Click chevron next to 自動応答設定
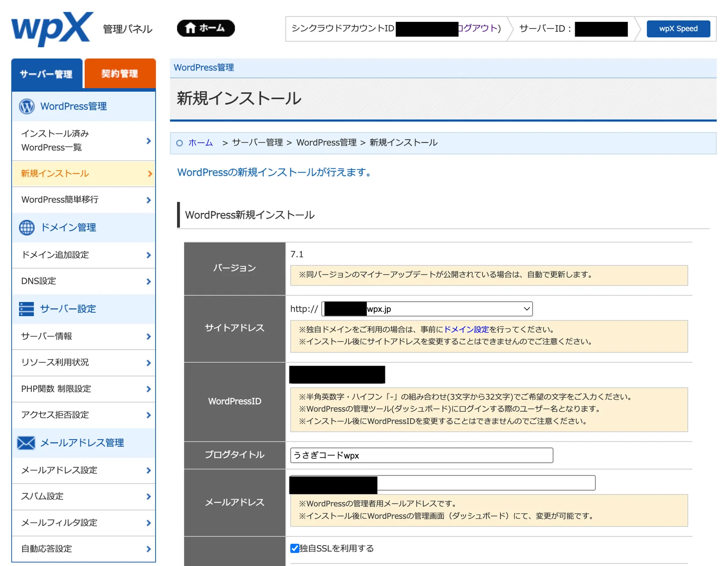The image size is (728, 566). tap(149, 549)
